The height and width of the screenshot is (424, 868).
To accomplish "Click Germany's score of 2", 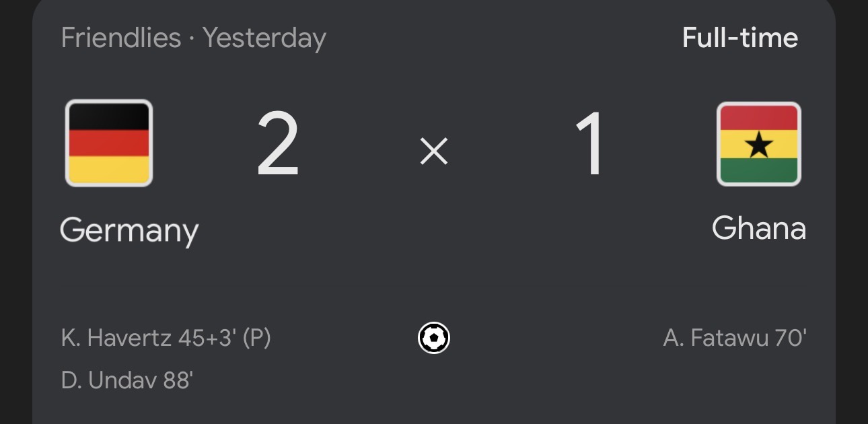I will tap(277, 146).
